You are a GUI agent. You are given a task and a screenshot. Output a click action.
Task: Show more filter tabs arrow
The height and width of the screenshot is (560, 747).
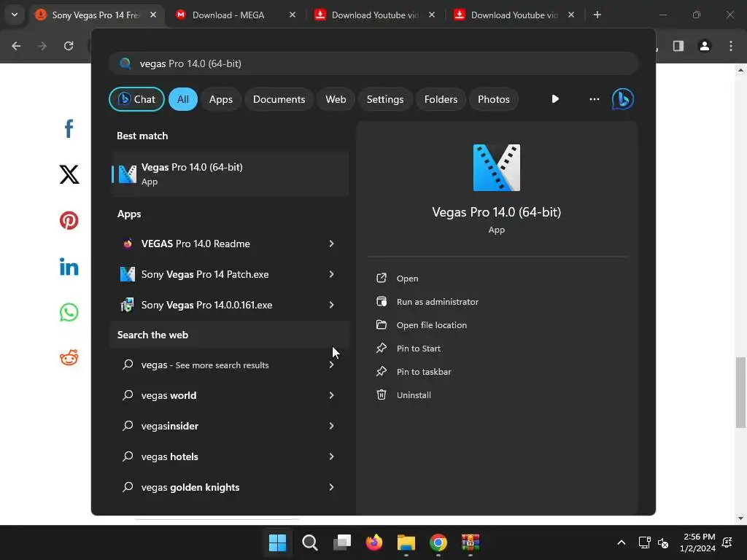(555, 99)
